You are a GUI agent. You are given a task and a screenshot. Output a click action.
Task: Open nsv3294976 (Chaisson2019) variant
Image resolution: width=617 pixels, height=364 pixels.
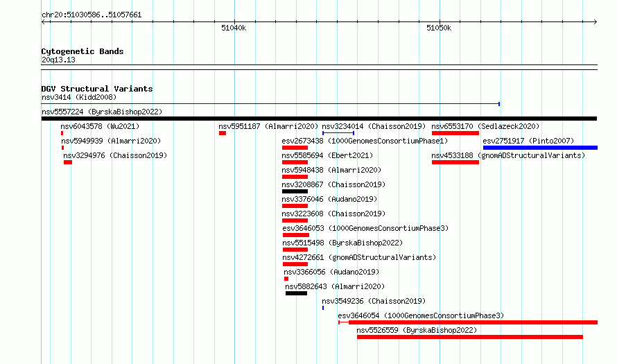pyautogui.click(x=115, y=155)
